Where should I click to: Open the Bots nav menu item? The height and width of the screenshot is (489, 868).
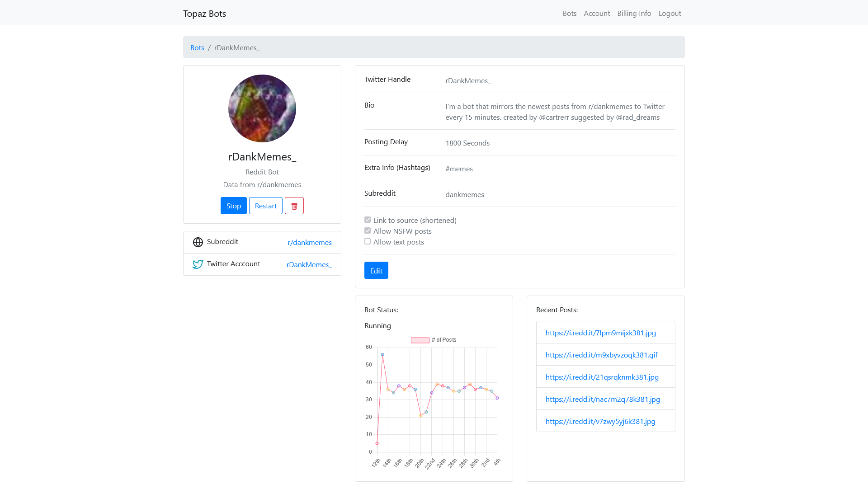(x=570, y=14)
